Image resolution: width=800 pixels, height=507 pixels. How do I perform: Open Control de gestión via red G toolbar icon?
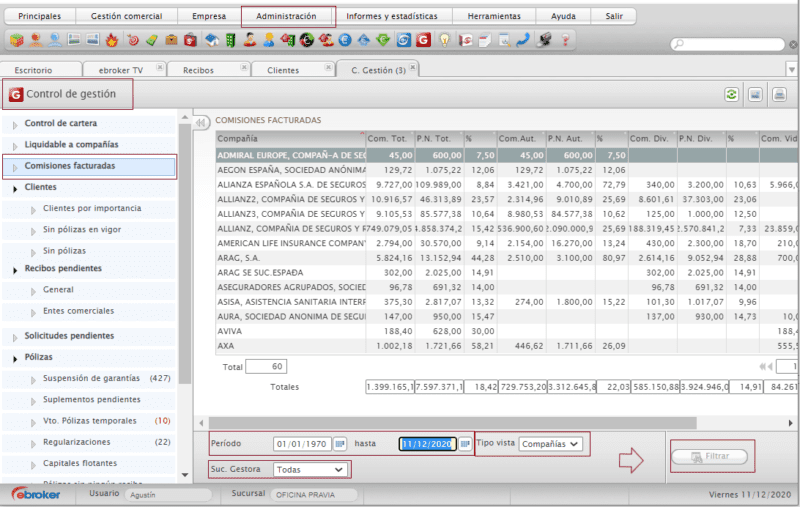(x=423, y=40)
